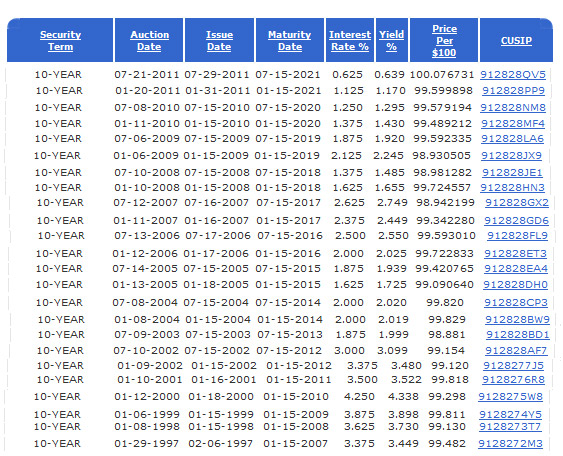Open CUSIP 912828MF4 link
Image resolution: width=563 pixels, height=456 pixels.
513,124
